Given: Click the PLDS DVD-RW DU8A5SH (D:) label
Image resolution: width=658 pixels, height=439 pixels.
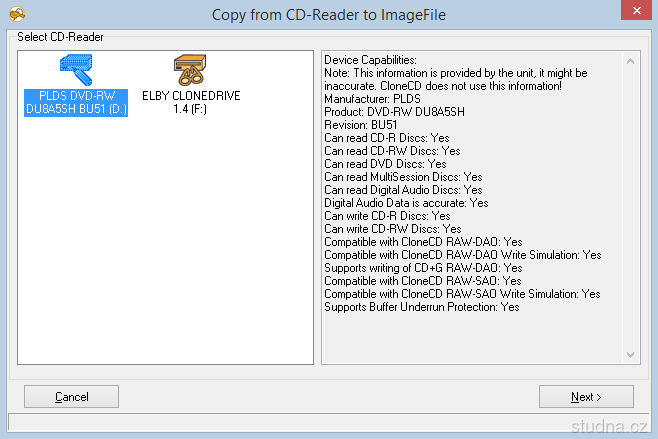Looking at the screenshot, I should click(76, 102).
